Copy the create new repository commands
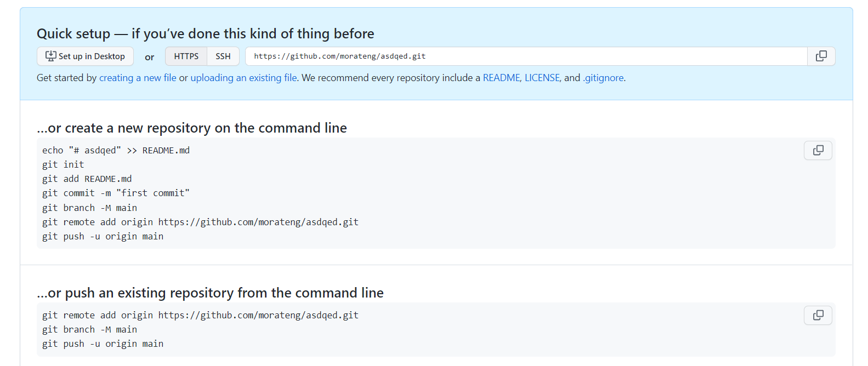Screen dimensions: 868x366 818,151
